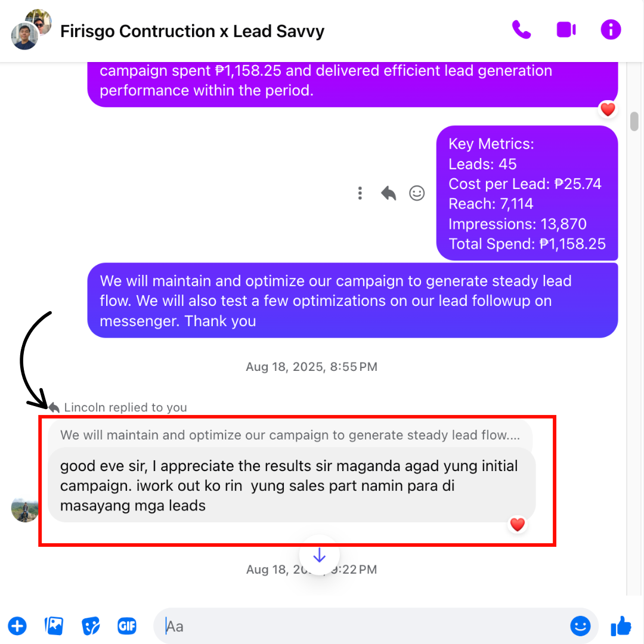Open the quoted reply preview about steady lead flow
This screenshot has height=644, width=644.
(x=290, y=435)
